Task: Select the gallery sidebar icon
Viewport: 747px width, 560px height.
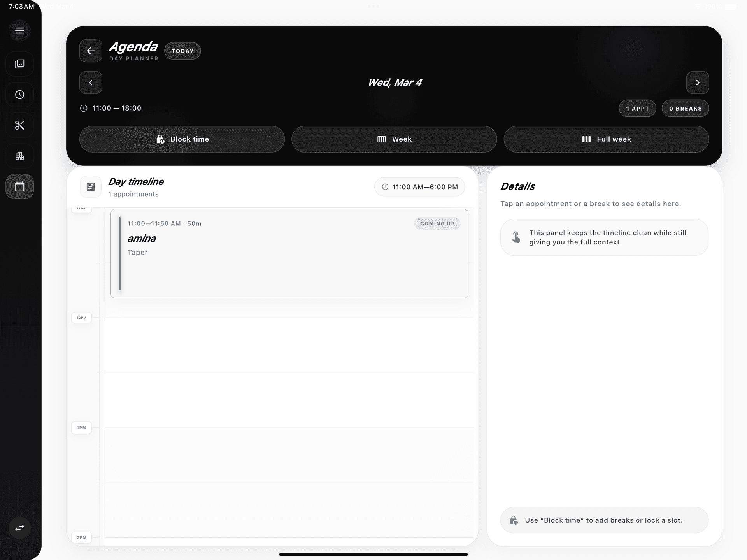Action: coord(19,64)
